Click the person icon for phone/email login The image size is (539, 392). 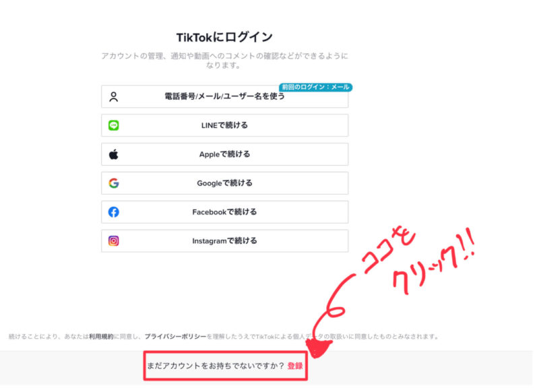(114, 96)
